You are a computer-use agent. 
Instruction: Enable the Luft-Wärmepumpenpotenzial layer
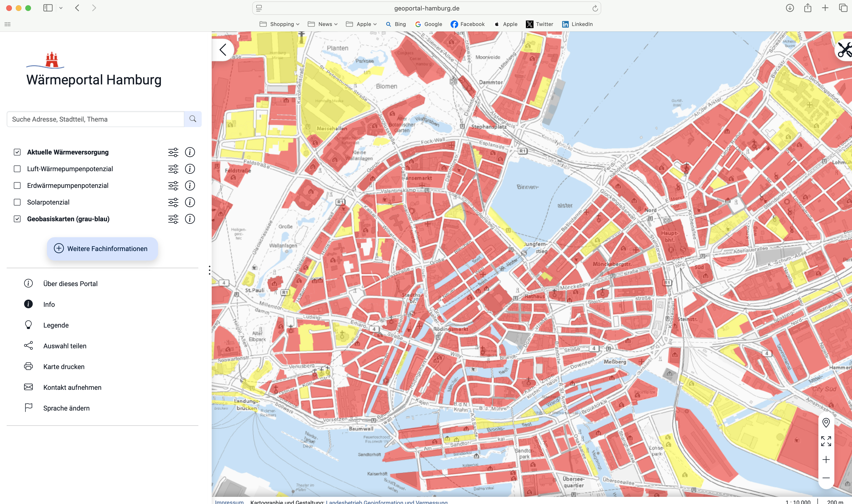pos(17,169)
